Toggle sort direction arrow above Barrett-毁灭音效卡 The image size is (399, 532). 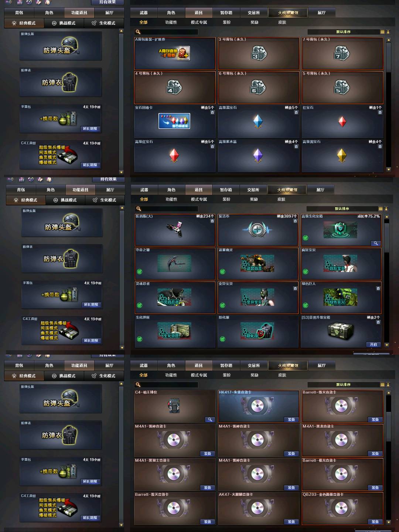(388, 385)
